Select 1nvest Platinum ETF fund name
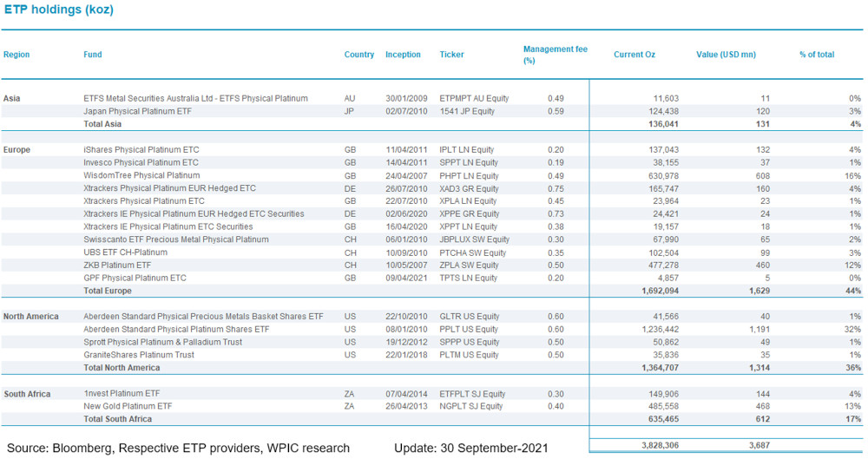The image size is (868, 459). point(122,394)
